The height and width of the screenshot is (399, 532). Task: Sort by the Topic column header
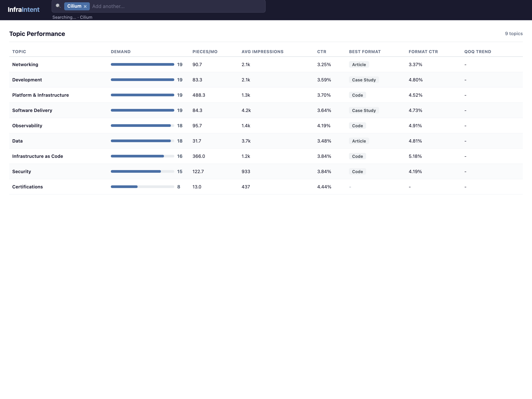click(19, 51)
